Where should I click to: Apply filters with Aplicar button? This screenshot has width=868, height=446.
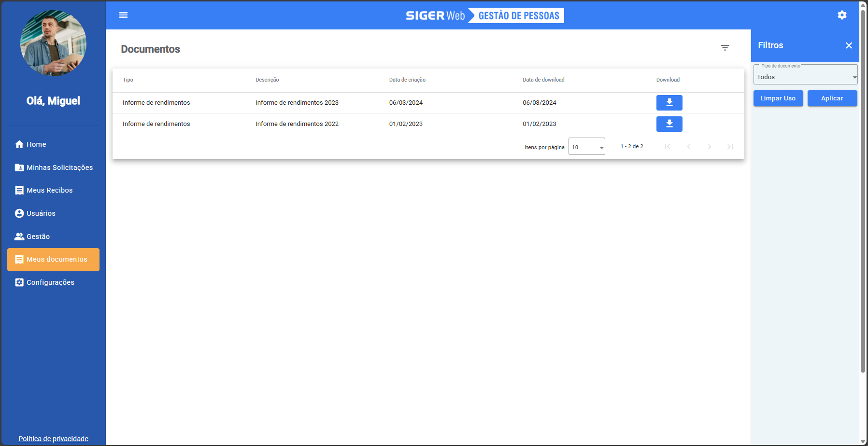coord(832,98)
